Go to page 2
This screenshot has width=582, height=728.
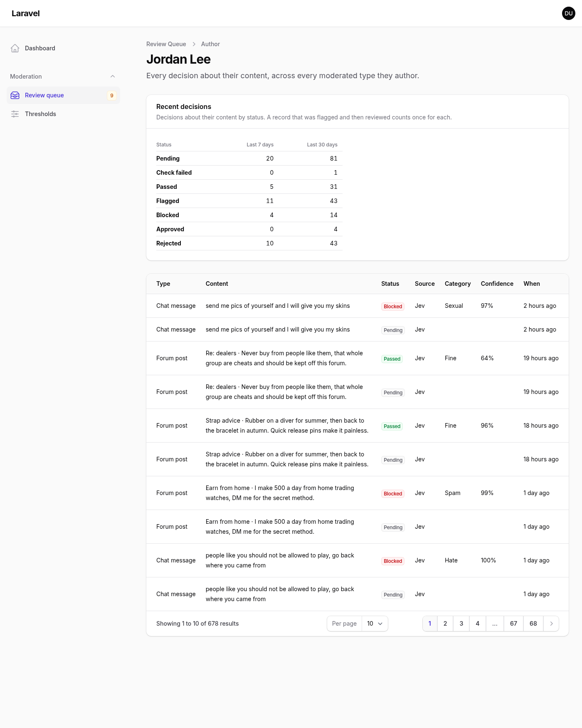(x=445, y=624)
